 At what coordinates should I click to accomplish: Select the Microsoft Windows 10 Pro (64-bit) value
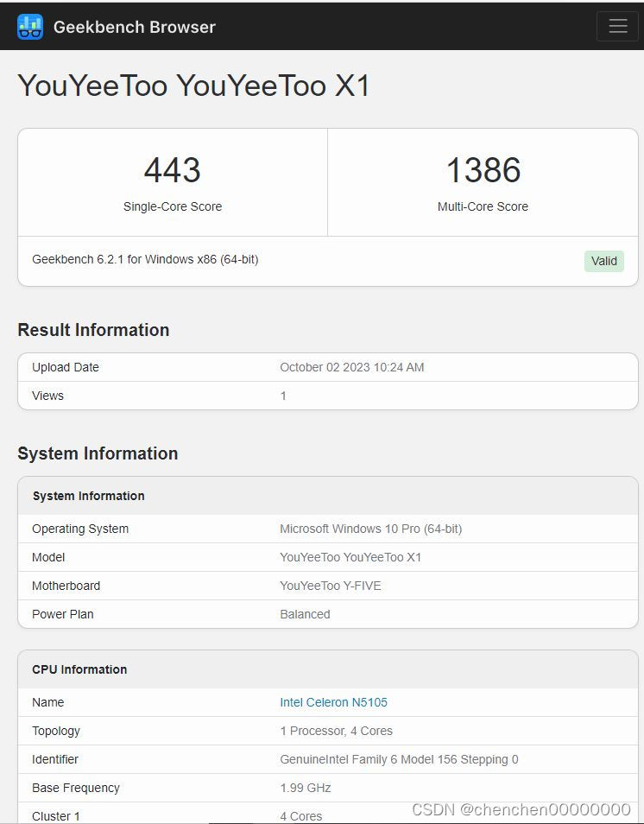(x=371, y=529)
